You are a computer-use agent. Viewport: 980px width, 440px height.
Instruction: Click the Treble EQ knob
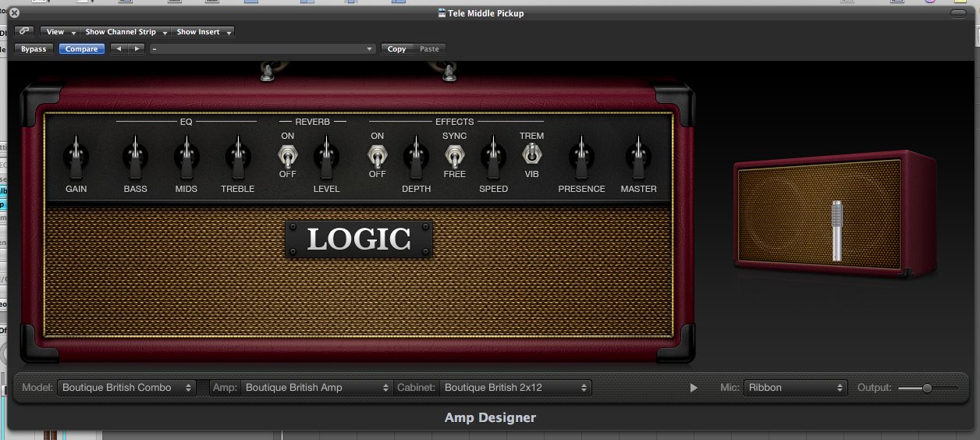click(237, 158)
